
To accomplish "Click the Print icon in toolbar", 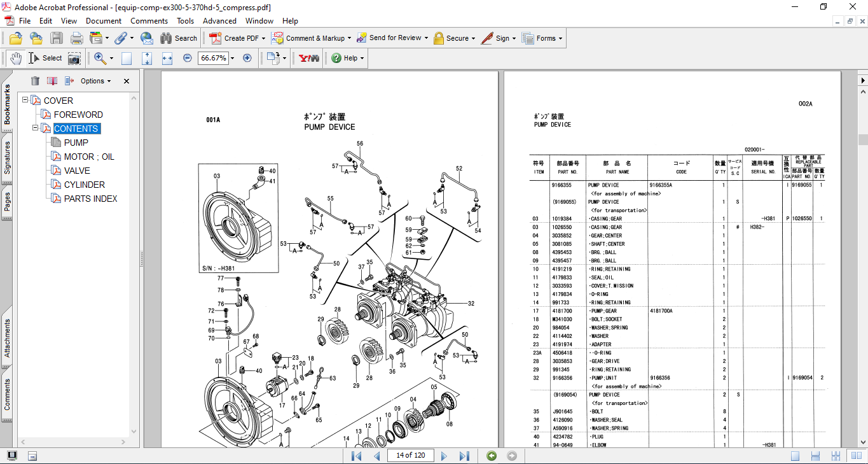I will [x=77, y=38].
